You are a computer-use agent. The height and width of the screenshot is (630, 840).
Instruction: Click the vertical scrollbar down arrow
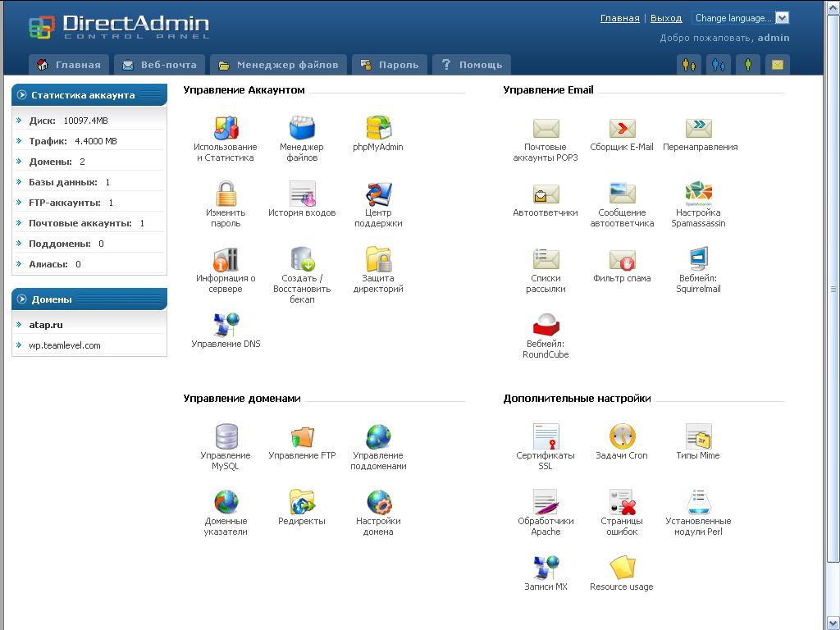coord(833,623)
